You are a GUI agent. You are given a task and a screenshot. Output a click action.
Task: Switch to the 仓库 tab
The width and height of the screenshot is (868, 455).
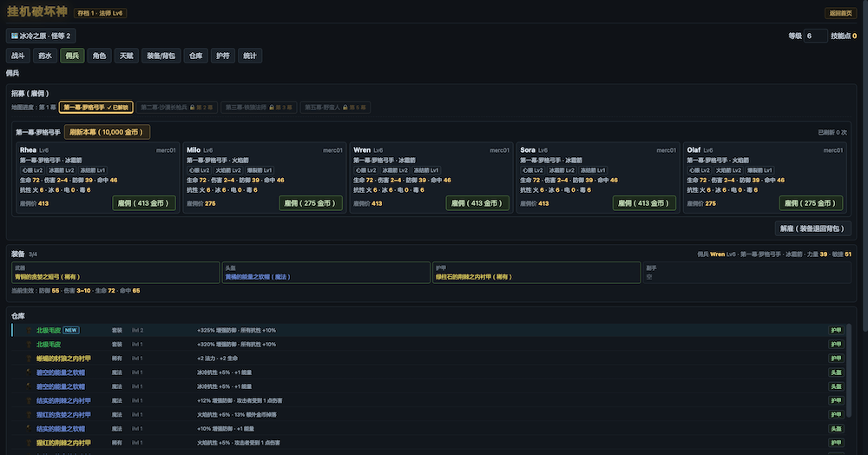(196, 56)
